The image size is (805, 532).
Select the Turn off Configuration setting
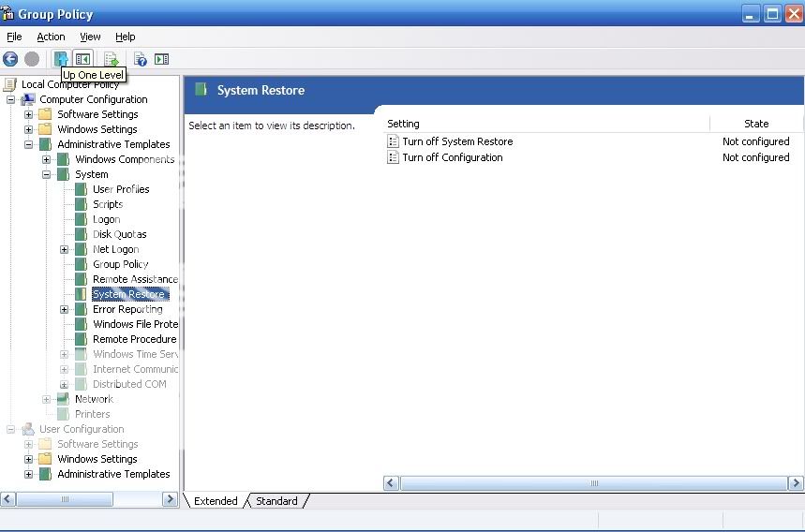click(453, 157)
